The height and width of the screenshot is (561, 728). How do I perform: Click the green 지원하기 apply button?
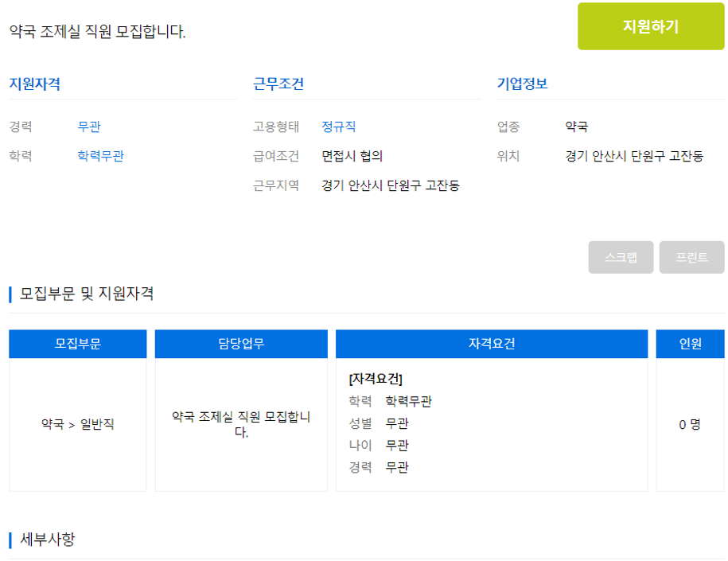tap(651, 26)
